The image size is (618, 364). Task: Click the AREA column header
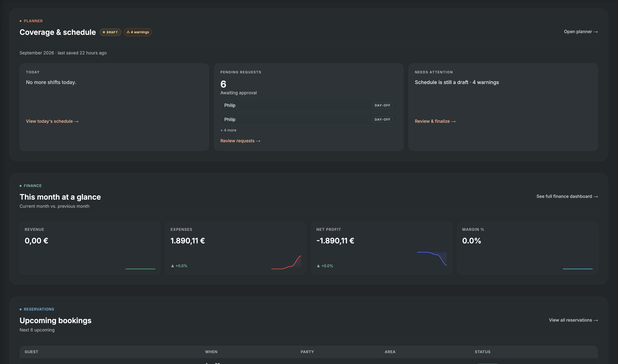(390, 352)
